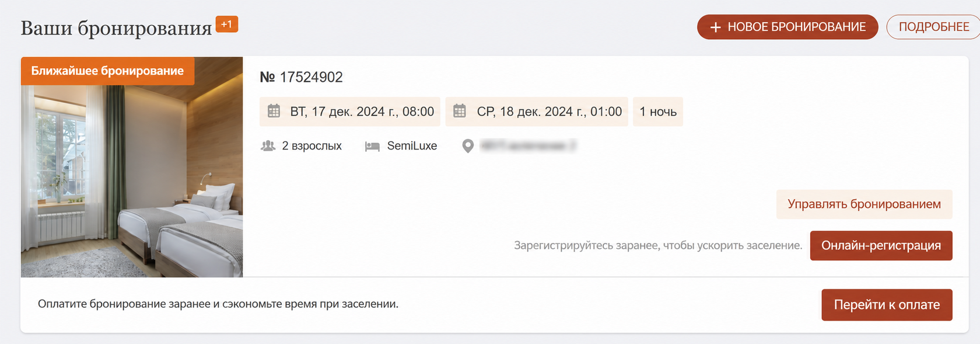Start a НОВОЕ БРОНИРОВАНИЕ
Viewport: 980px width, 344px height.
(x=787, y=27)
